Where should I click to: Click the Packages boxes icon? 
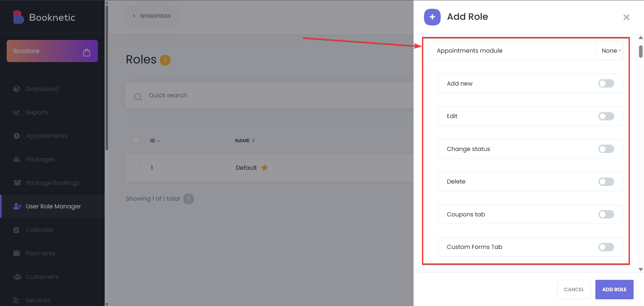pos(17,159)
